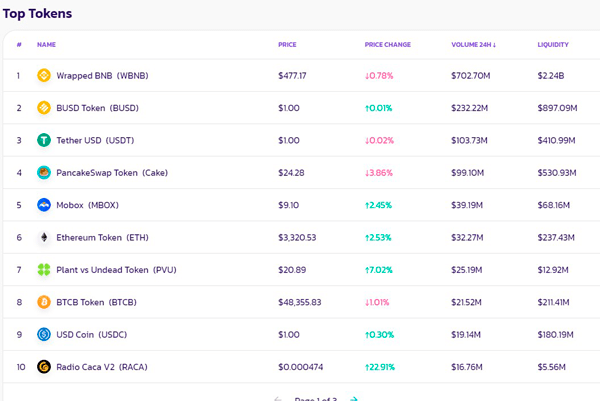Click the $24.28 price value
Image resolution: width=600 pixels, height=401 pixels.
tap(291, 173)
